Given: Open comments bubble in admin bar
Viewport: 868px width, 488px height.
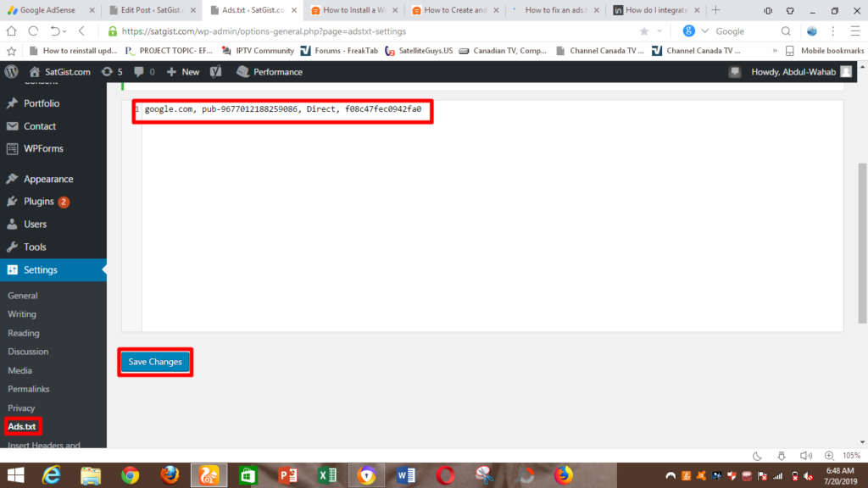Looking at the screenshot, I should 144,72.
